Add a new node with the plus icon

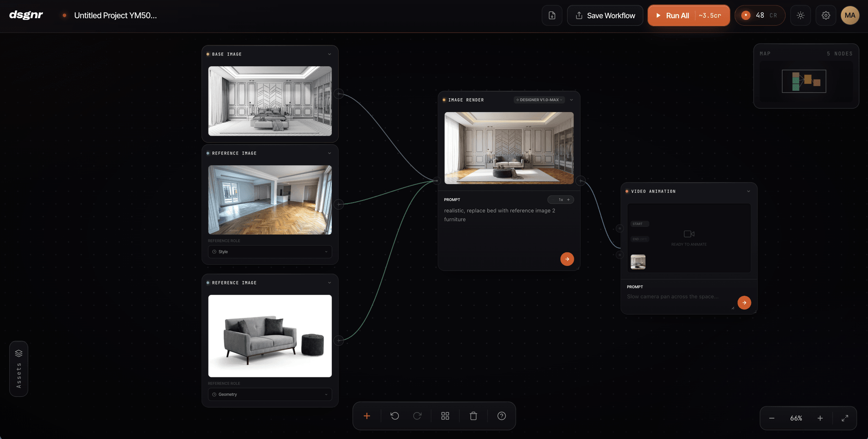[367, 416]
